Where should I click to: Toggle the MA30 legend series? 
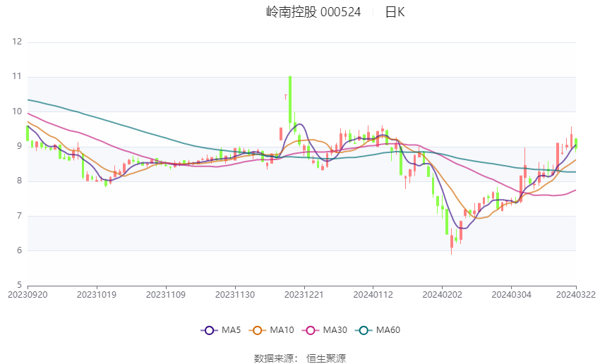tap(325, 330)
